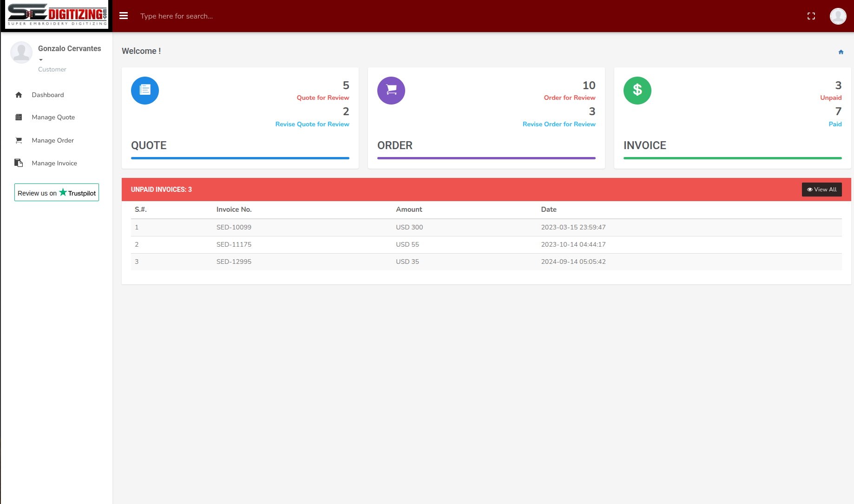Open the Unpaid invoices link

point(831,98)
